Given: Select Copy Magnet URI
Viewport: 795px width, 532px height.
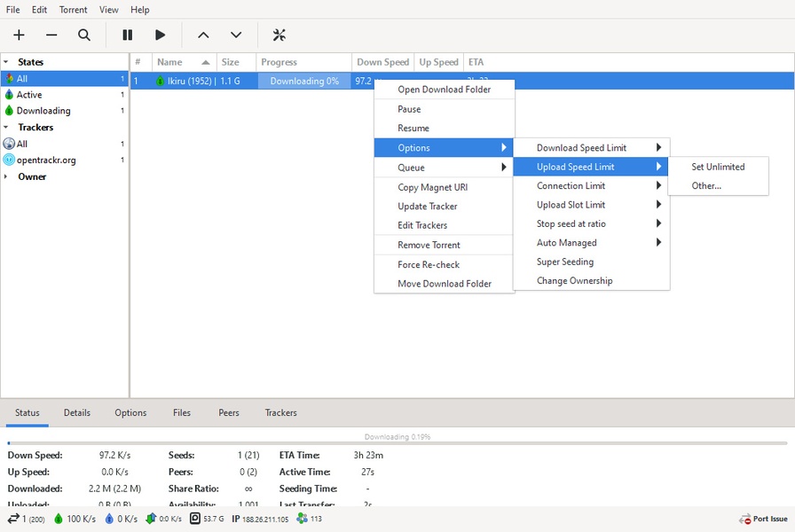Looking at the screenshot, I should [444, 187].
